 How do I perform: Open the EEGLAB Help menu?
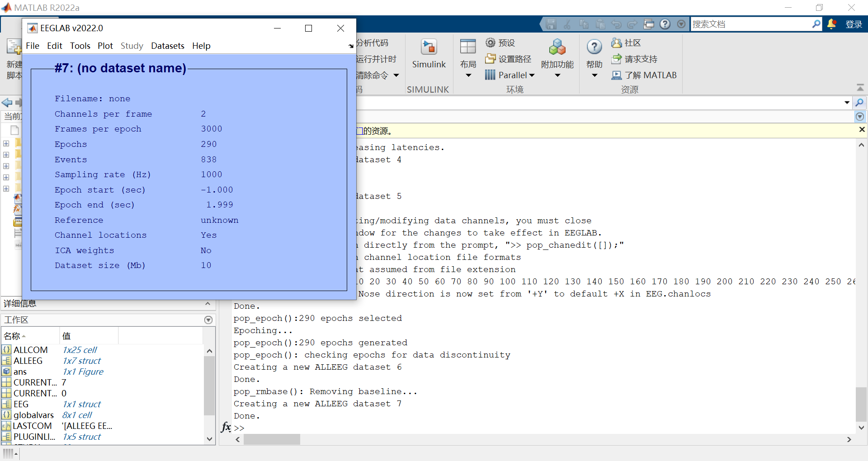pyautogui.click(x=201, y=46)
